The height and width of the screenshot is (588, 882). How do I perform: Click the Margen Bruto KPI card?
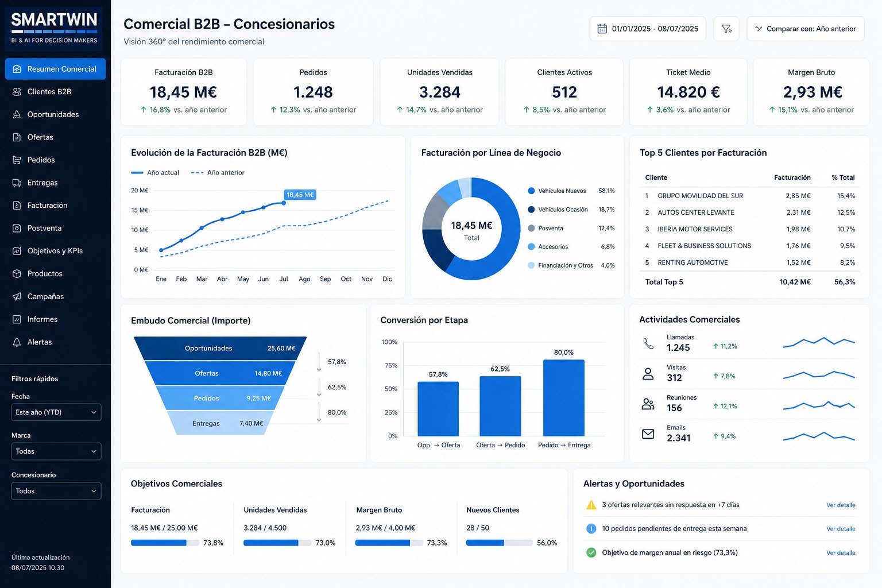click(811, 92)
